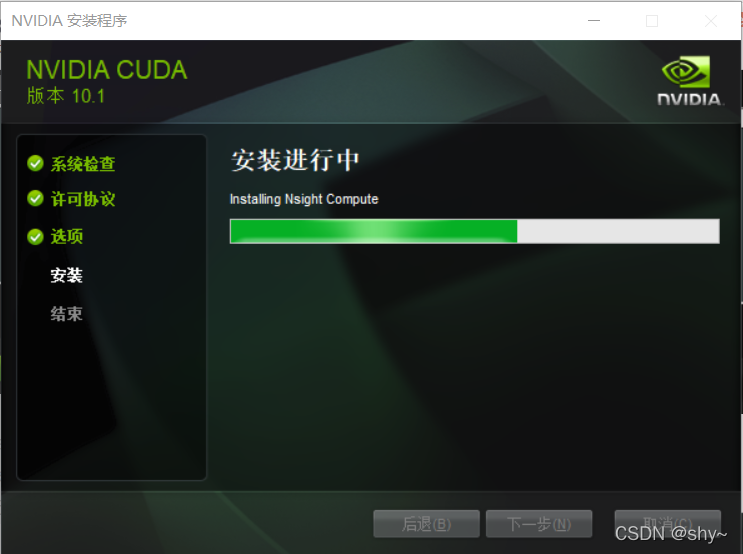The height and width of the screenshot is (554, 743).
Task: Click the Installing Nsight Compute status text
Action: point(304,199)
